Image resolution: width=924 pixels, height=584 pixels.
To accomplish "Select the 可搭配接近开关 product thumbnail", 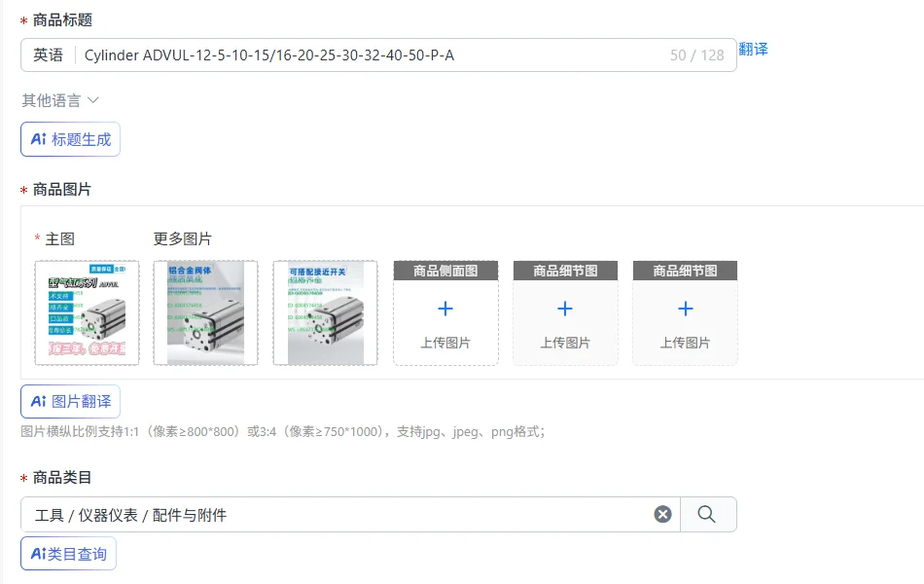I will pos(325,313).
